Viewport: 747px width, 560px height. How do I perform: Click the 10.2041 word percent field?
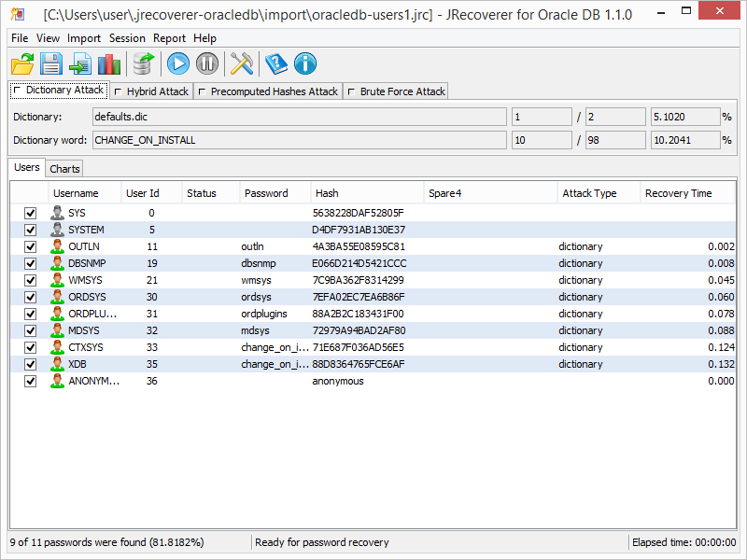tap(685, 140)
